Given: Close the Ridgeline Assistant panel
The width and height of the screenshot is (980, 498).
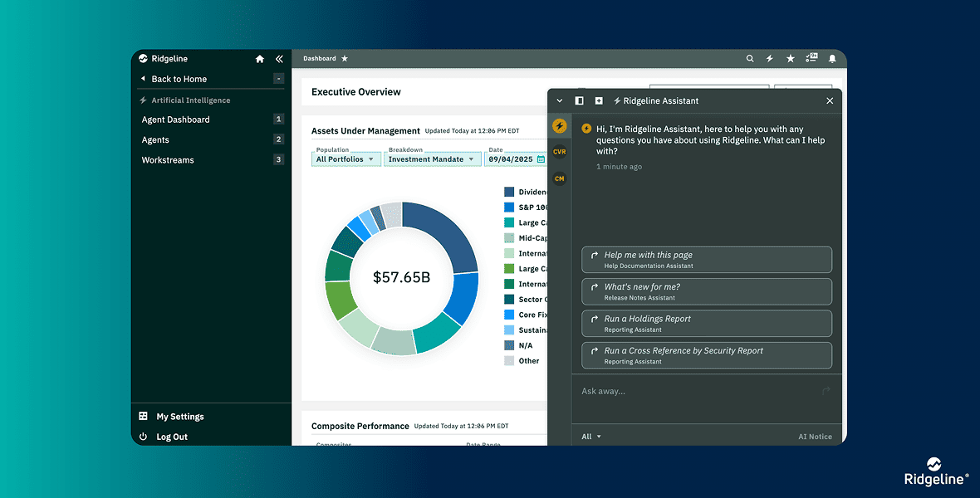Looking at the screenshot, I should point(830,100).
